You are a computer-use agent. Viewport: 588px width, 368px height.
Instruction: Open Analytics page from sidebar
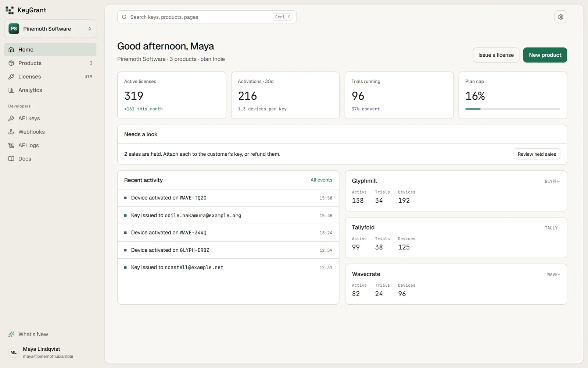[x=50, y=90]
